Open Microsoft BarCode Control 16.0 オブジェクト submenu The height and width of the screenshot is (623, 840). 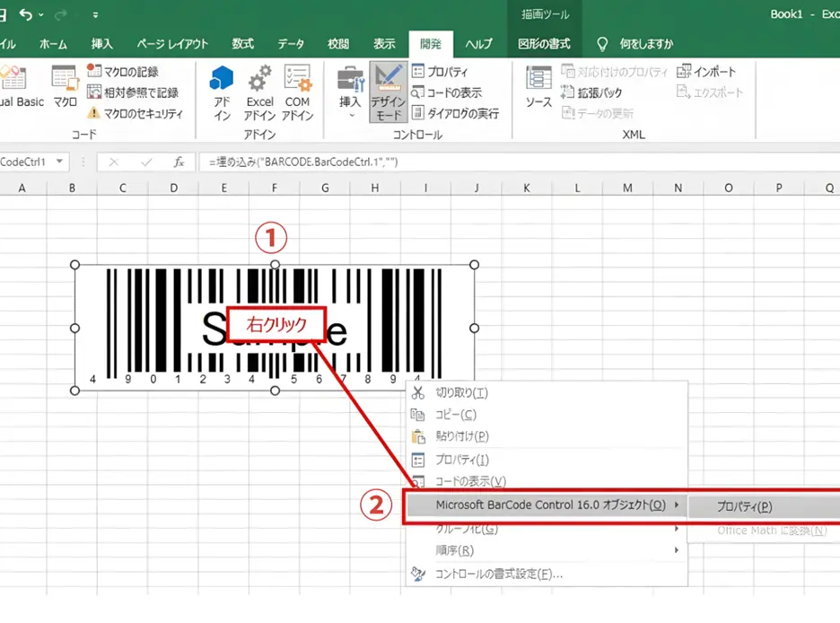[546, 505]
